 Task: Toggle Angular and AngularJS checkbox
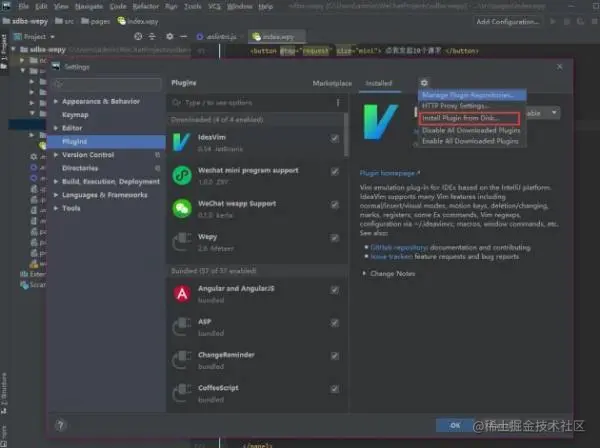(335, 290)
